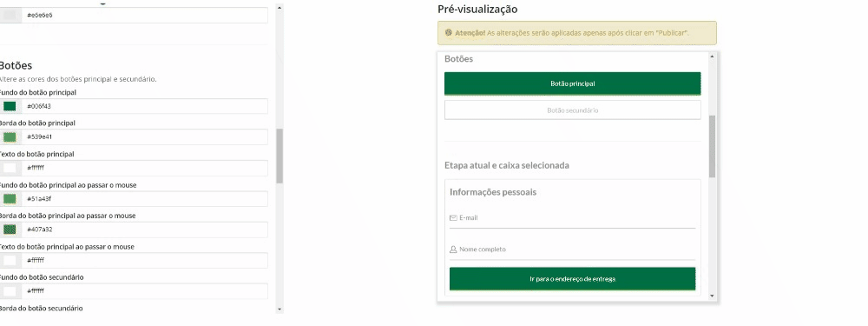
Task: Click the Fundo do botão principal label
Action: [x=37, y=93]
